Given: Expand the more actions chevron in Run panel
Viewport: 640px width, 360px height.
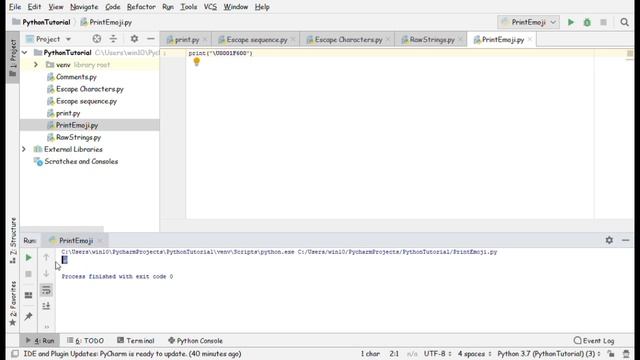Looking at the screenshot, I should [47, 327].
